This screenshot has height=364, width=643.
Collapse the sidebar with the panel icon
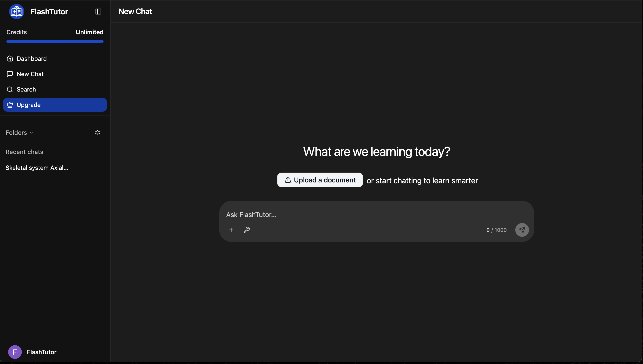coord(98,12)
